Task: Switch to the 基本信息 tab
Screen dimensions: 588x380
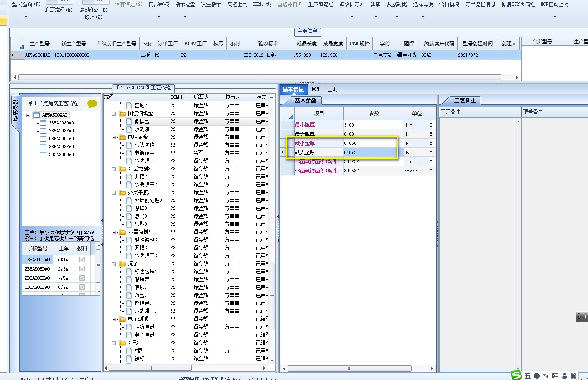Action: [x=293, y=89]
